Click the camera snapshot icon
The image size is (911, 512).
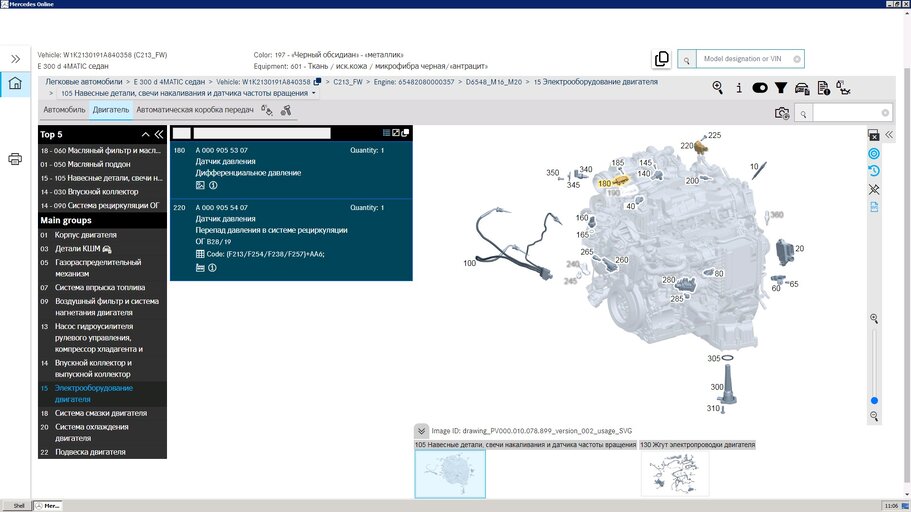click(782, 113)
